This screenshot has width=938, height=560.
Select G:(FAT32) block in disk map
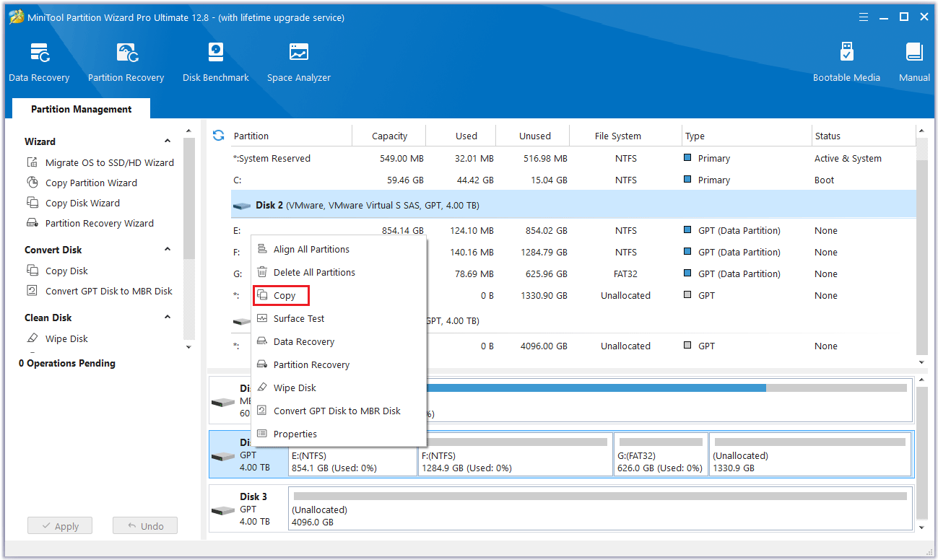pos(661,455)
